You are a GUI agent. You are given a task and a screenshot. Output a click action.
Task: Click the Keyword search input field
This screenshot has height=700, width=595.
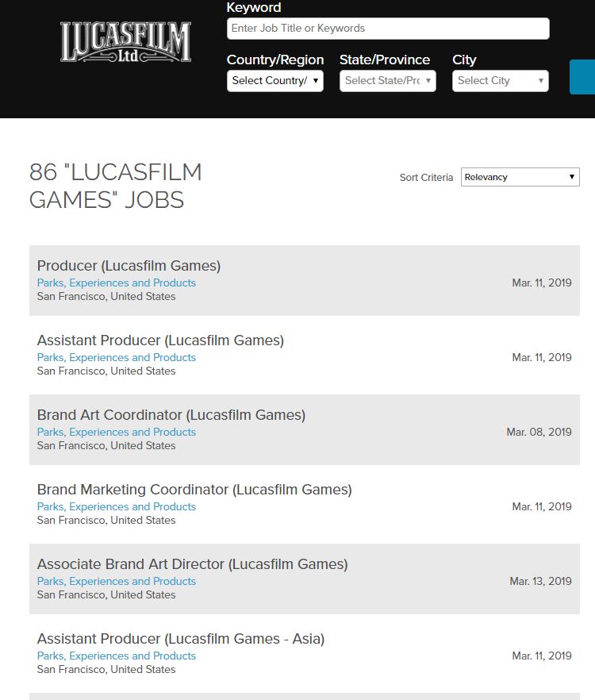[387, 29]
